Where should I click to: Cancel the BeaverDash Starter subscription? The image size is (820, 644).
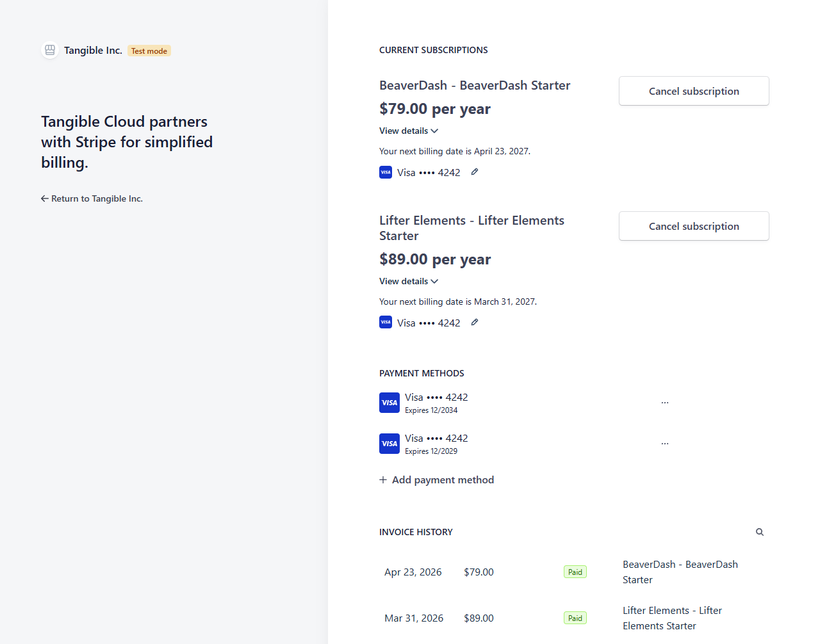pyautogui.click(x=694, y=91)
